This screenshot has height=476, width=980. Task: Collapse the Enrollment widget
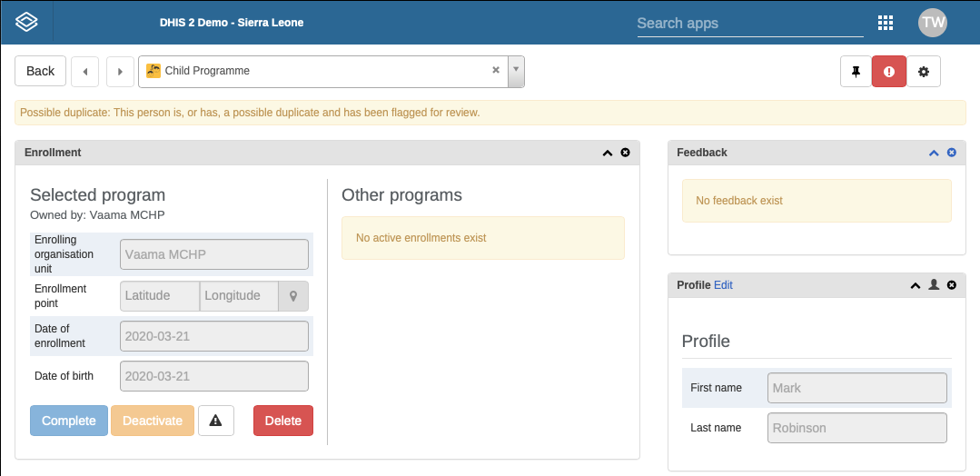607,153
